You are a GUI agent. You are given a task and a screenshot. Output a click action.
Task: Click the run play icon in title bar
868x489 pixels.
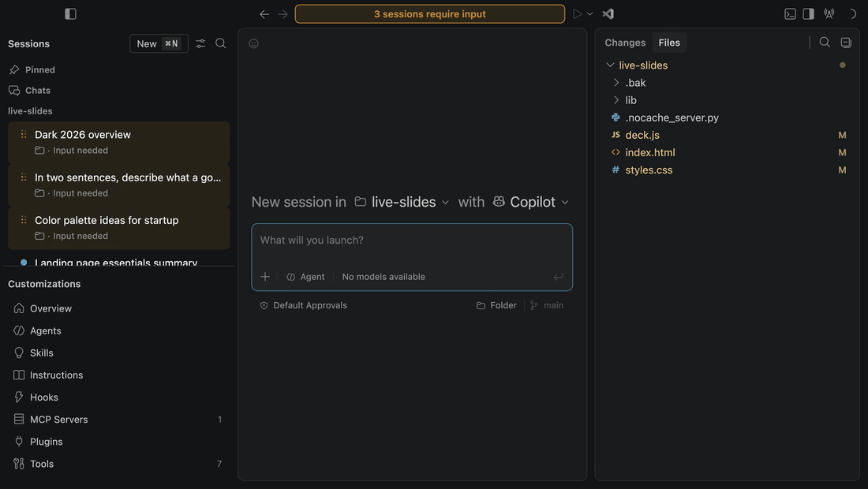point(578,14)
